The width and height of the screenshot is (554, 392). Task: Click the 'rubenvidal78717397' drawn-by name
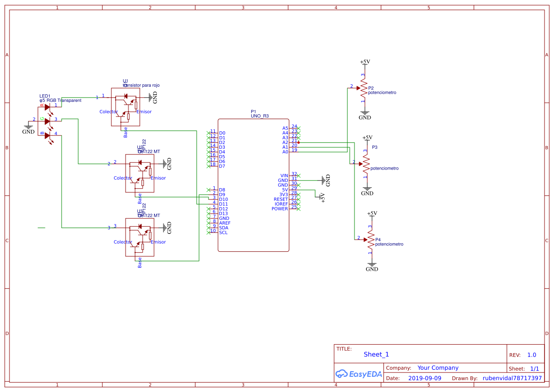click(x=512, y=378)
